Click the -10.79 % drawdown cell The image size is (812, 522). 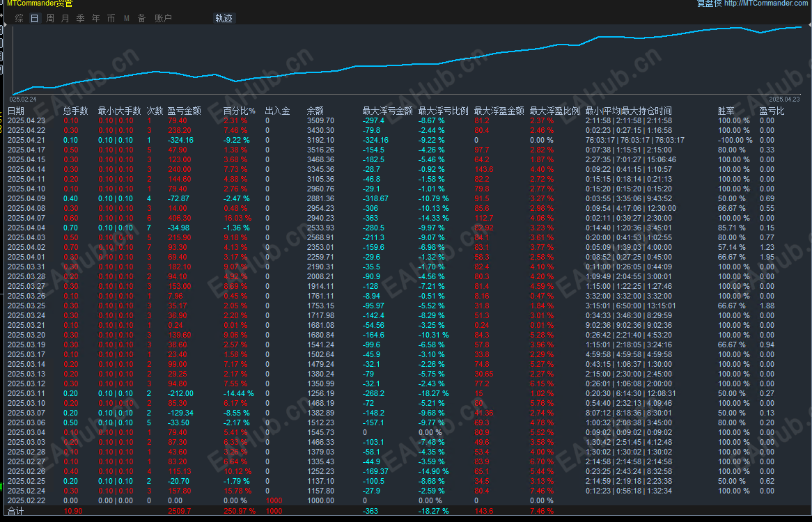(434, 198)
